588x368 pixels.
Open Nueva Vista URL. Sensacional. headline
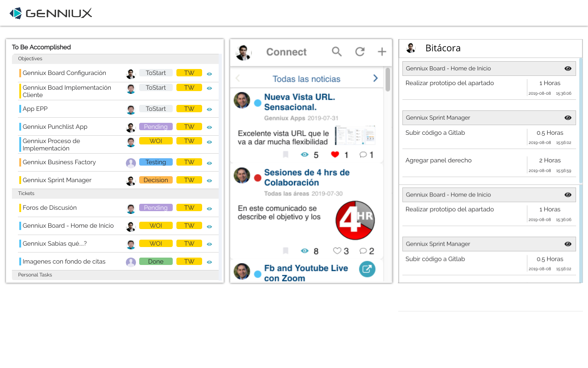pos(300,102)
